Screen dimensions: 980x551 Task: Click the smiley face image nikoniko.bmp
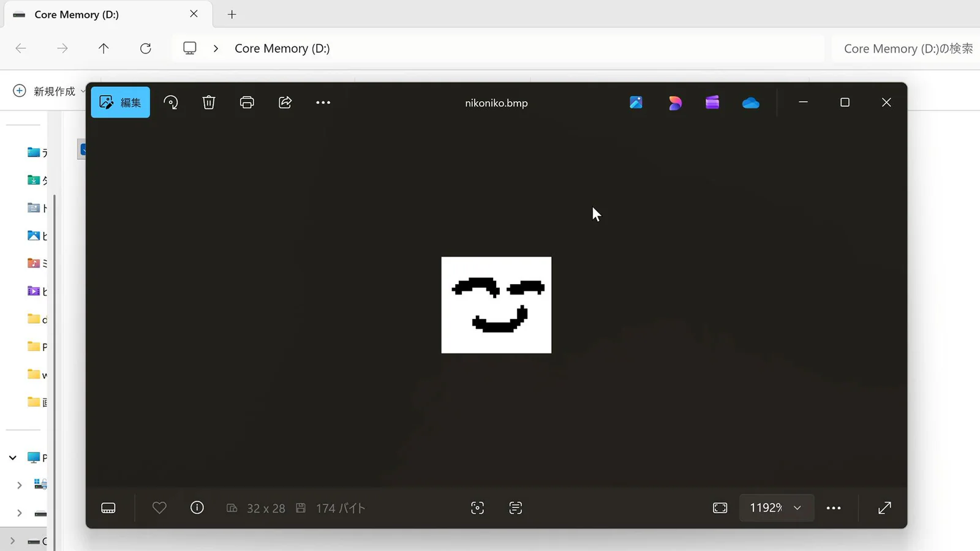(496, 305)
